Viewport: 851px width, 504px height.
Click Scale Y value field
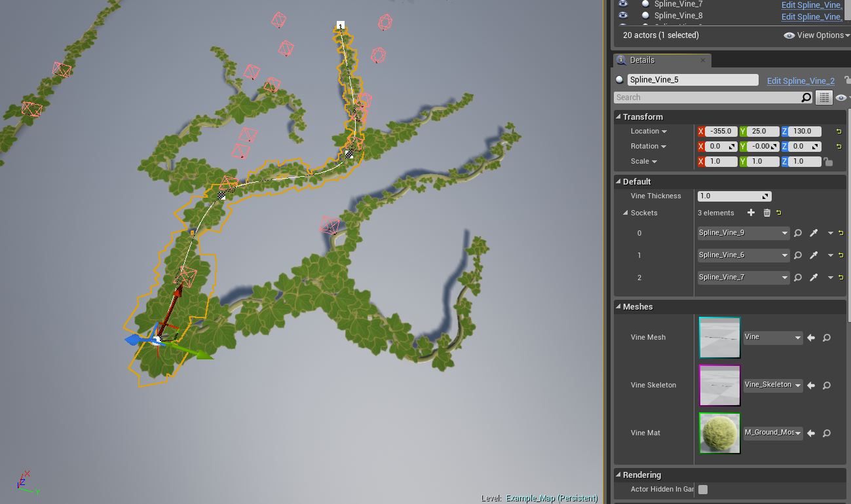tap(763, 162)
